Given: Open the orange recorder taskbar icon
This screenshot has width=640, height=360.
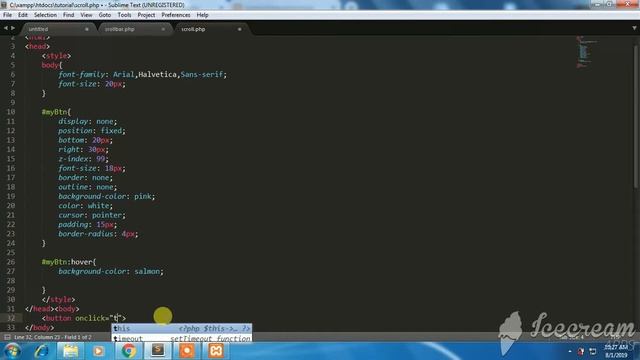Looking at the screenshot, I should [x=187, y=351].
